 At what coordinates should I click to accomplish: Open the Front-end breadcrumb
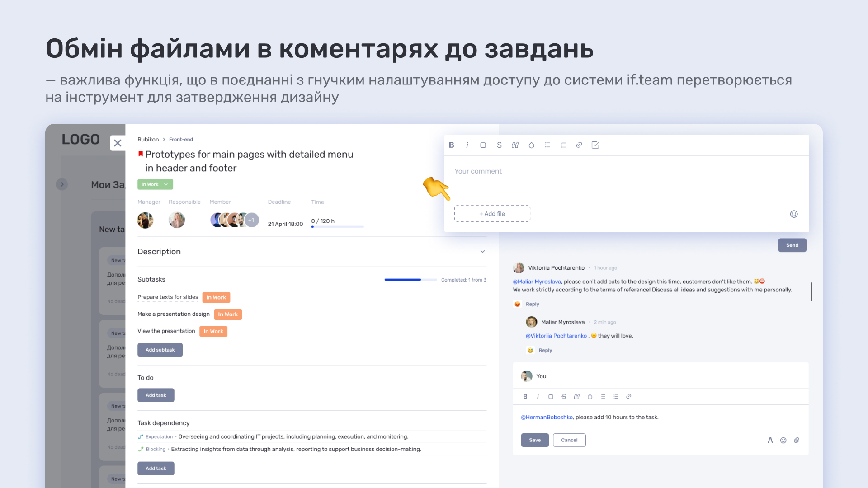(x=181, y=139)
